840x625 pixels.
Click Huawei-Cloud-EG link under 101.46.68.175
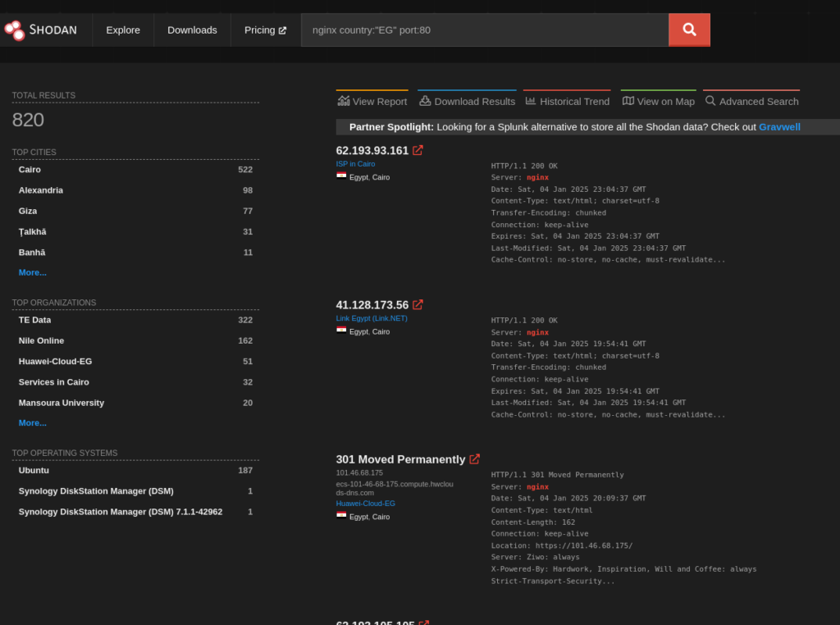(x=365, y=504)
